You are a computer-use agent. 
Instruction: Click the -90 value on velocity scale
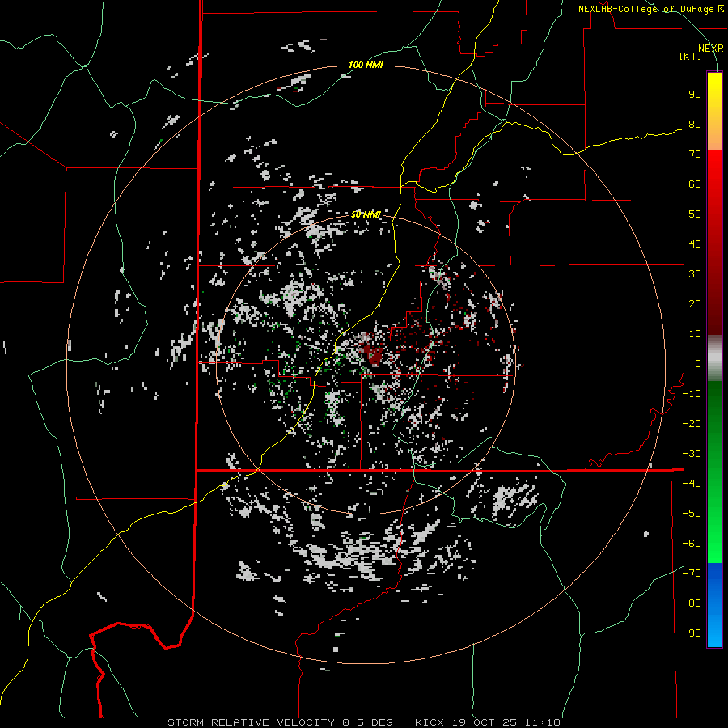coord(692,633)
